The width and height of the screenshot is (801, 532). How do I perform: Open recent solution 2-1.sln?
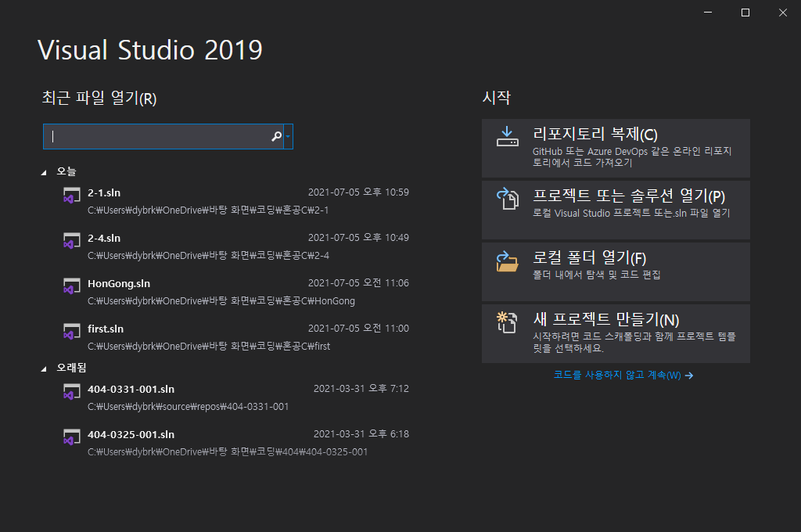[x=235, y=201]
